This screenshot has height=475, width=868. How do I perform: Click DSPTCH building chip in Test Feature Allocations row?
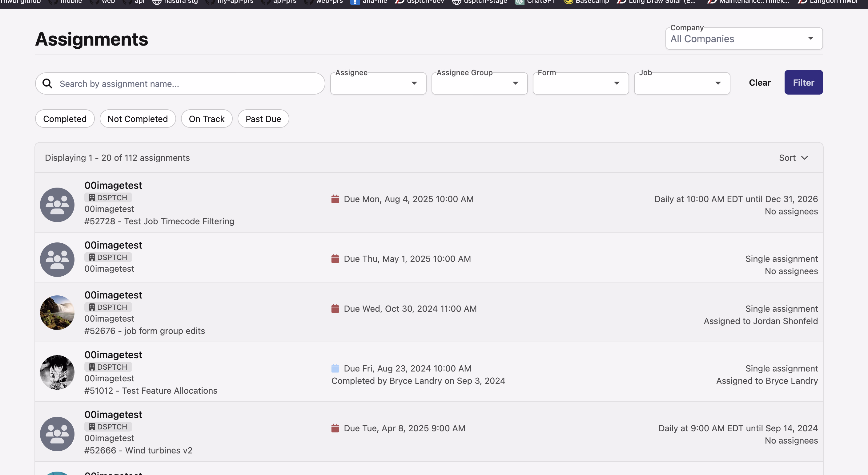tap(108, 367)
